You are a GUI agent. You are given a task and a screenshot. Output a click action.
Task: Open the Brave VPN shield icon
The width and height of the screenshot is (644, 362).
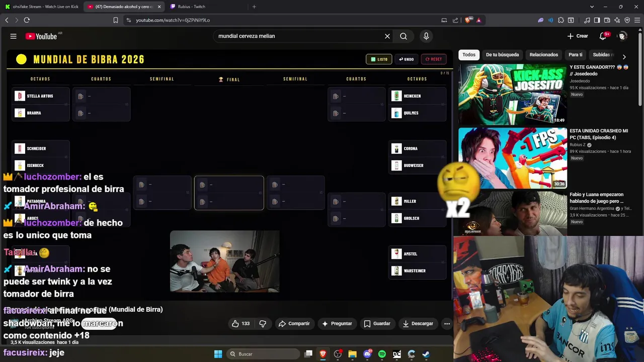[627, 20]
